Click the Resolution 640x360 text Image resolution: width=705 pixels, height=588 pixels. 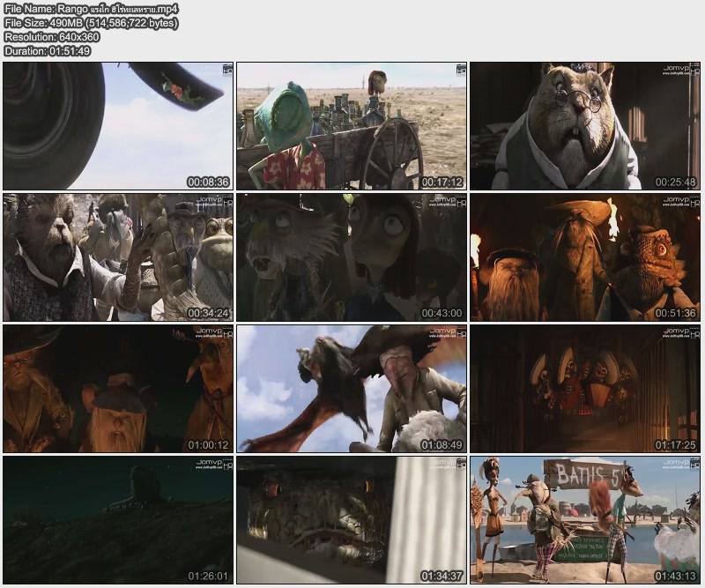(52, 37)
